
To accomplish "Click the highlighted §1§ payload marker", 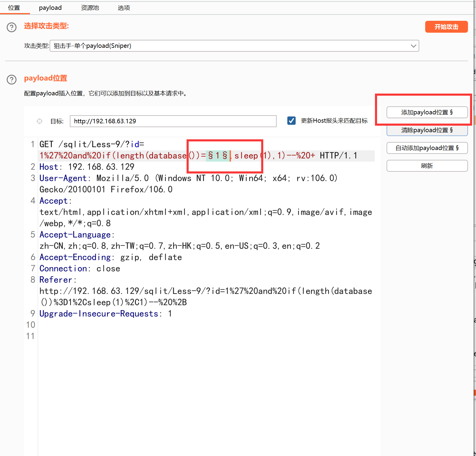I will [x=218, y=155].
